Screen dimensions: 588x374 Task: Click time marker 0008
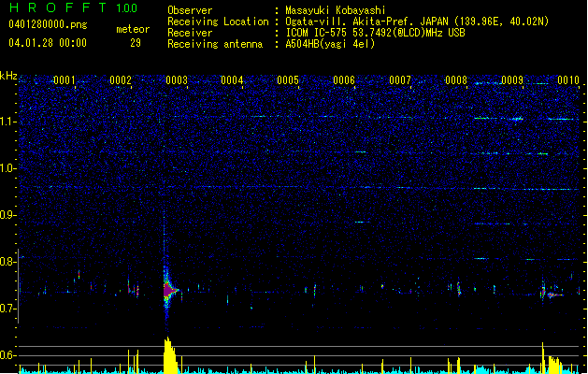pyautogui.click(x=456, y=80)
